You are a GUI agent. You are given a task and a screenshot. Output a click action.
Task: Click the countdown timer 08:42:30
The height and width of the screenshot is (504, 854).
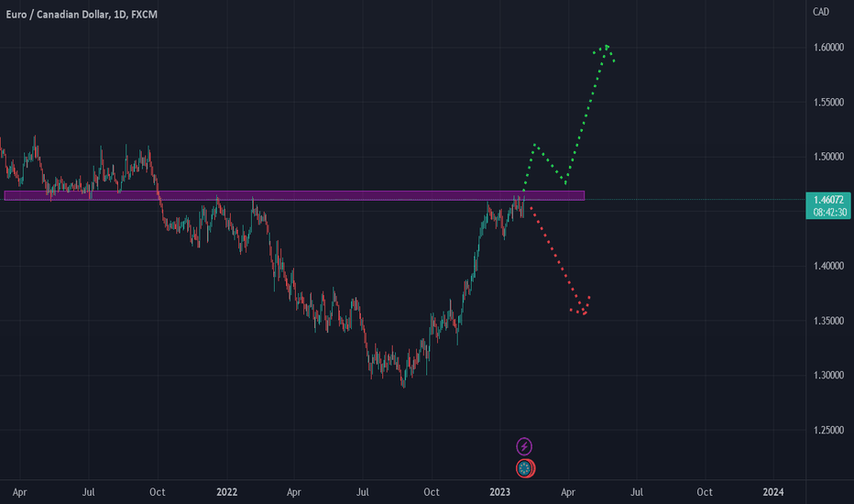tap(829, 212)
